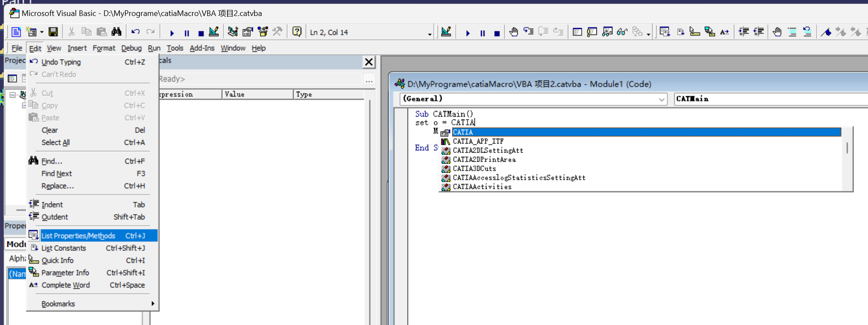Expand the Bookmarks submenu arrow

(x=153, y=303)
